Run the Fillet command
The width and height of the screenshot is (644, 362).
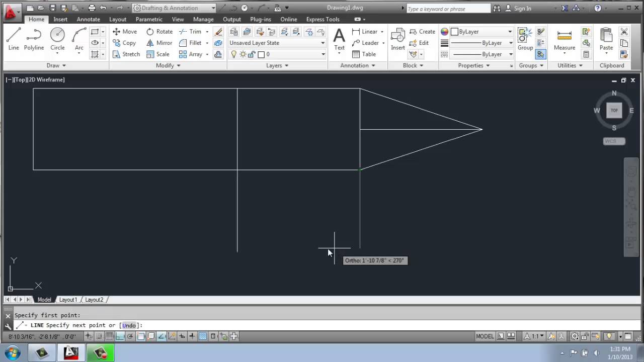pos(190,43)
